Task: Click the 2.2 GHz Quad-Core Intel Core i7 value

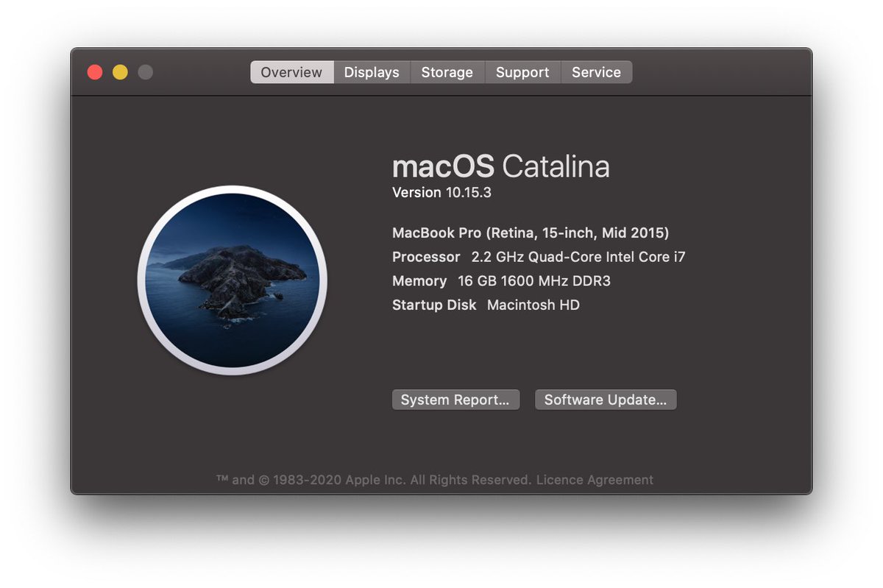Action: 578,258
